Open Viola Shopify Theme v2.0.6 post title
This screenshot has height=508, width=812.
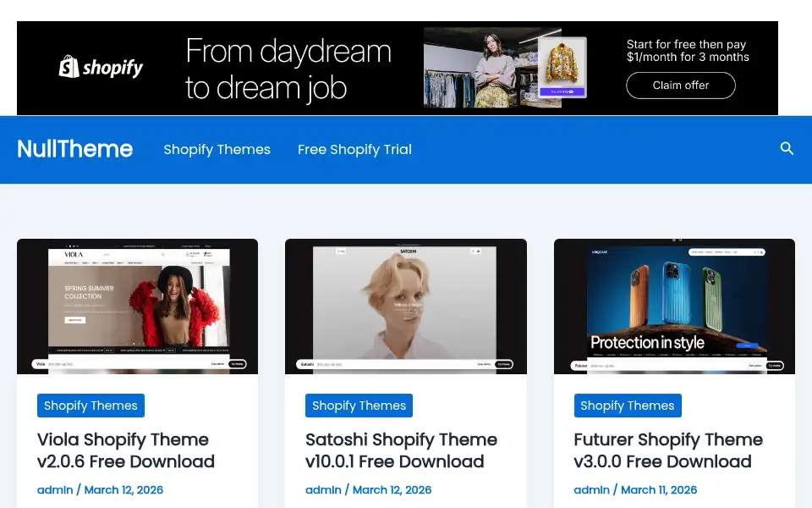coord(126,450)
